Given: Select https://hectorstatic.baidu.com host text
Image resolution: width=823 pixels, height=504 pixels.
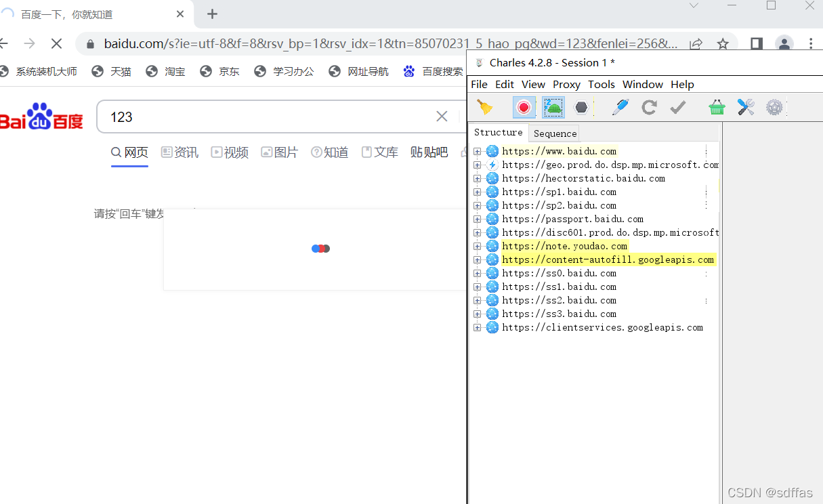Looking at the screenshot, I should pyautogui.click(x=584, y=178).
